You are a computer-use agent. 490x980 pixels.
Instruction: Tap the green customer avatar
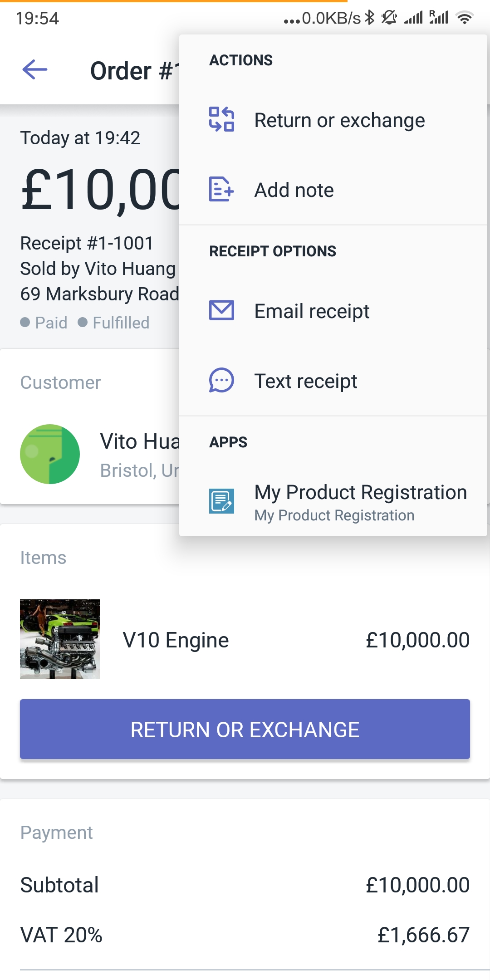[50, 454]
